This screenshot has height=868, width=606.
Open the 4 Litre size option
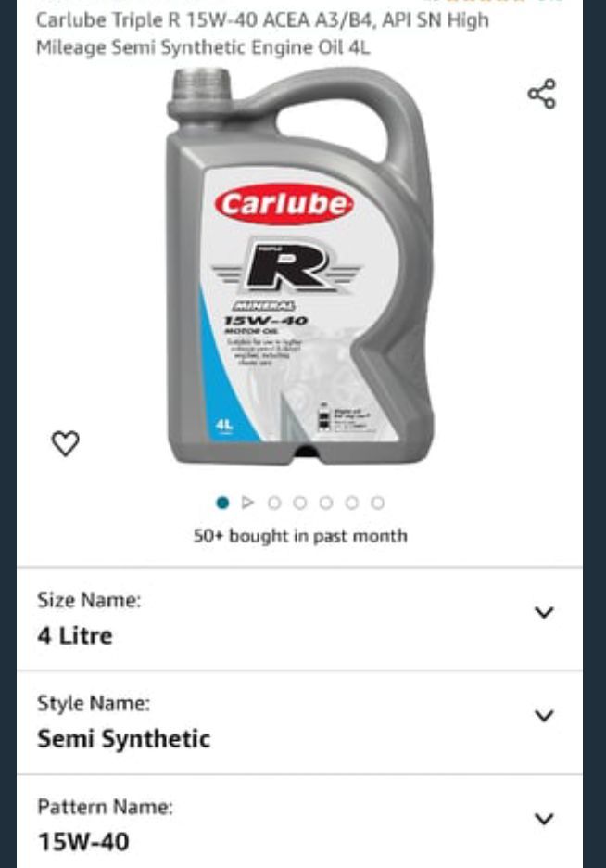pyautogui.click(x=299, y=619)
